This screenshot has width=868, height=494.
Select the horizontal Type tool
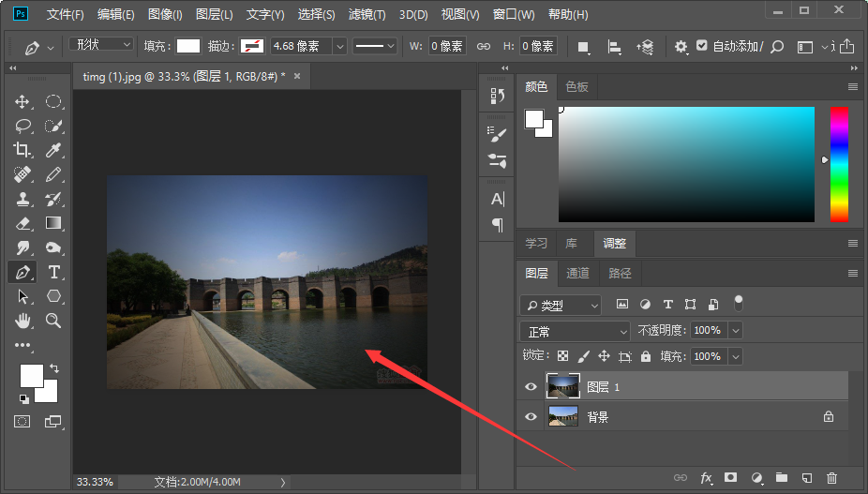tap(54, 272)
